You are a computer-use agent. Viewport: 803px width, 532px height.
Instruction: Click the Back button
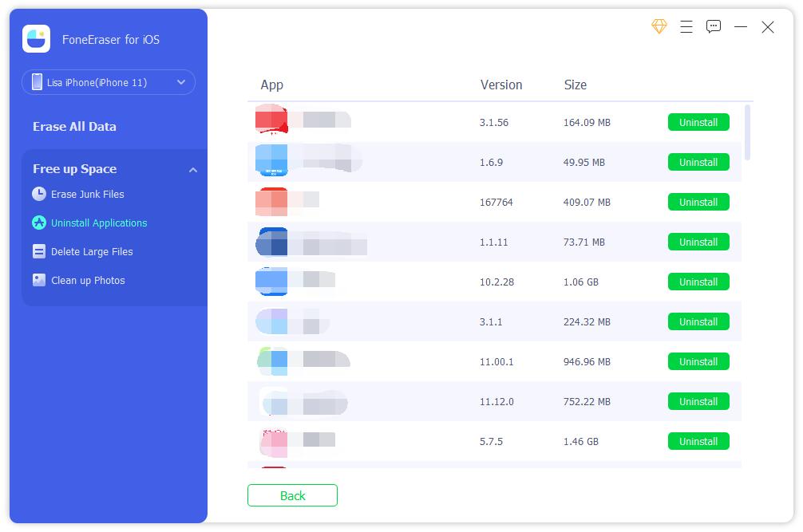pyautogui.click(x=292, y=495)
